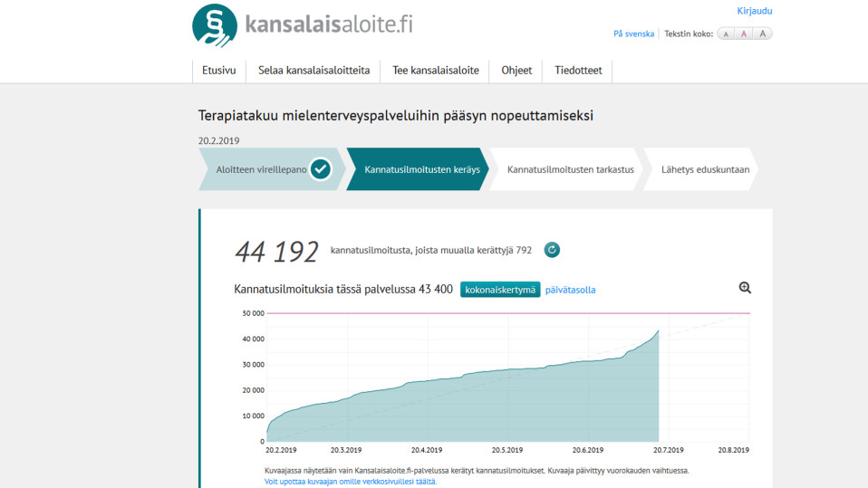Click the kansalaisaloite.fi section-sign logo
This screenshot has width=868, height=488.
[x=215, y=25]
